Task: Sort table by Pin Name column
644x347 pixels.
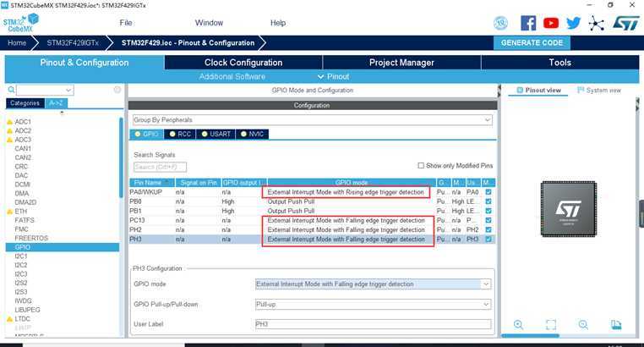Action: (151, 183)
